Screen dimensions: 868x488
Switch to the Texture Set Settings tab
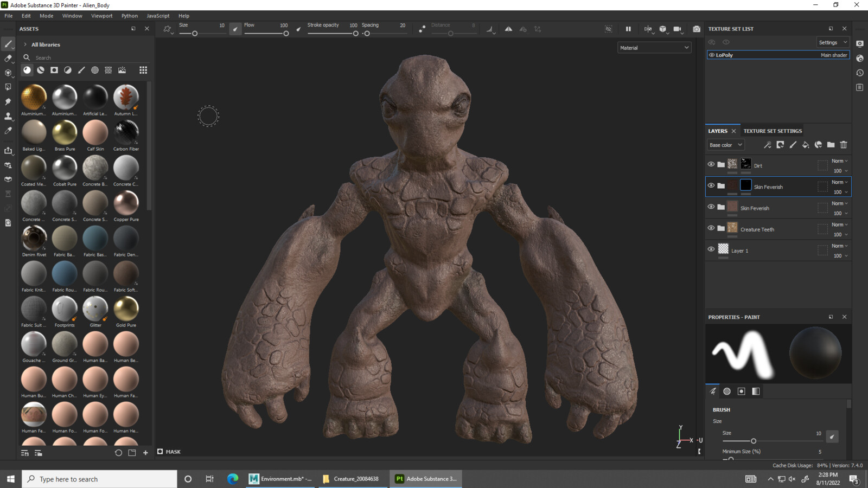click(772, 131)
